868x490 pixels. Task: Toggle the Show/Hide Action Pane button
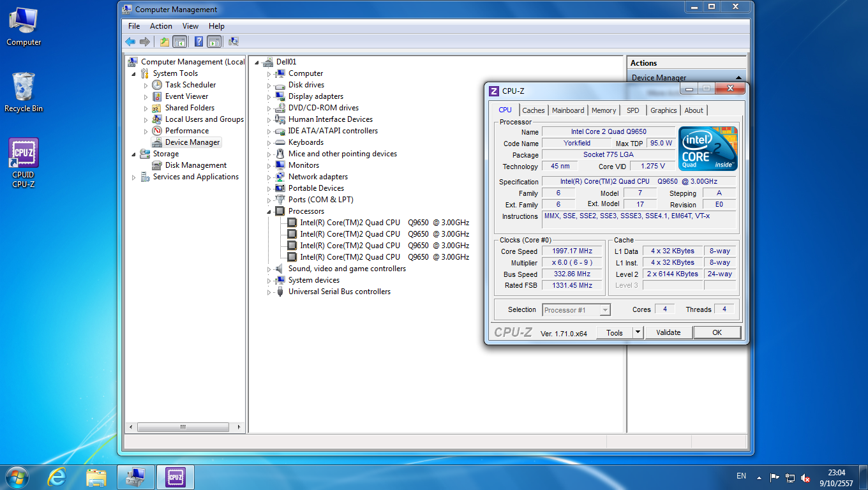(x=214, y=41)
